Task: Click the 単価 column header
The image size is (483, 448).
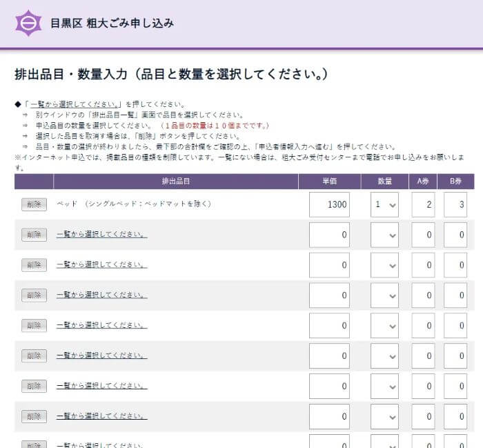Action: click(x=329, y=181)
